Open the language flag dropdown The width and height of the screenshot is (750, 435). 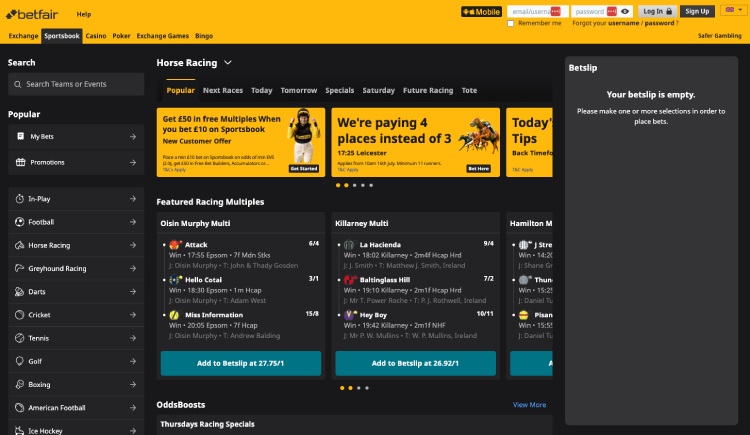tap(734, 10)
